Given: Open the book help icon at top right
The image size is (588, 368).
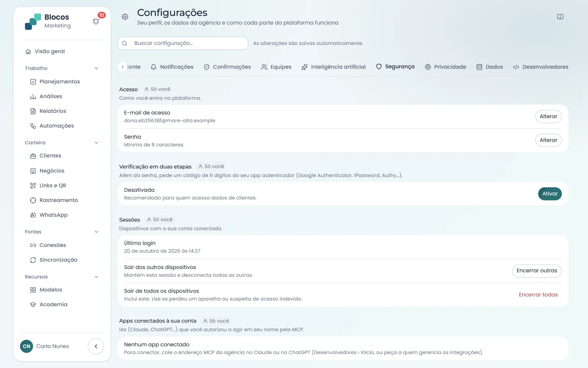Looking at the screenshot, I should click(560, 17).
